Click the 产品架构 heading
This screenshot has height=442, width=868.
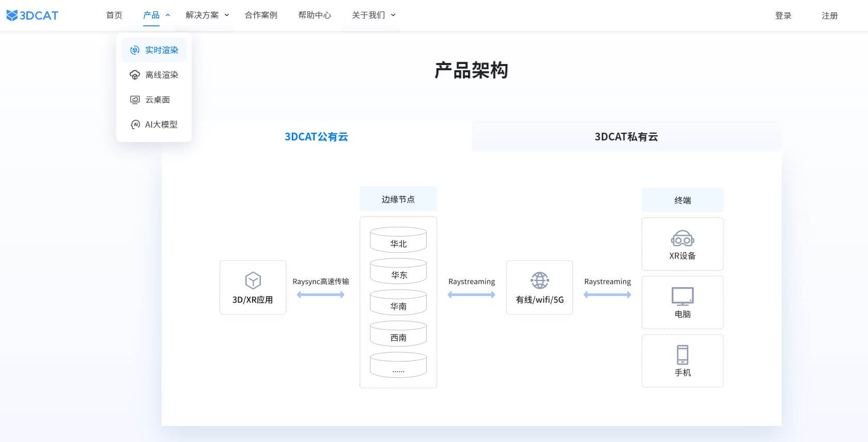pos(471,70)
